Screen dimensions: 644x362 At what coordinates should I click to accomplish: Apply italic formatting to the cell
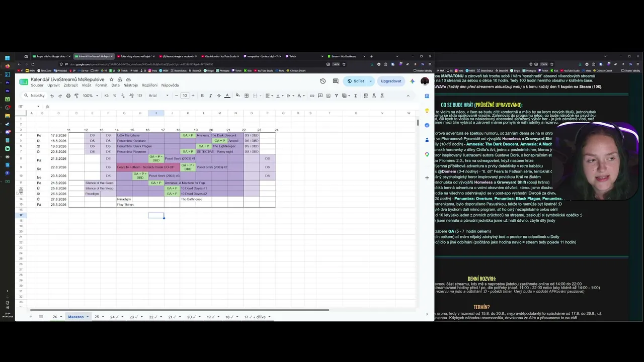pyautogui.click(x=210, y=96)
